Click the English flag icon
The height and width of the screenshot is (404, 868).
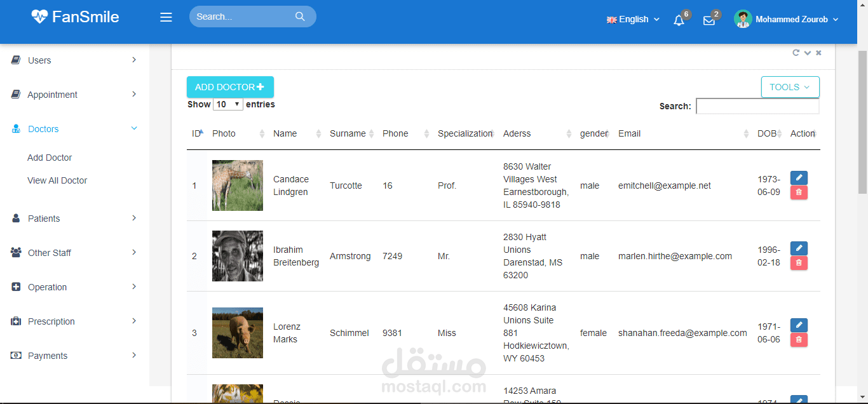611,20
